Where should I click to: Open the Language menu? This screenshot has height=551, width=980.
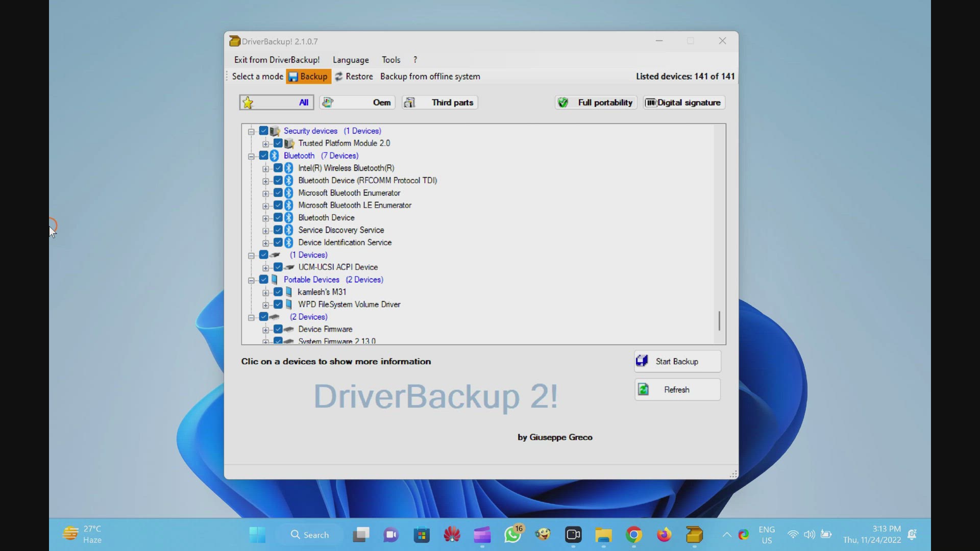click(351, 60)
